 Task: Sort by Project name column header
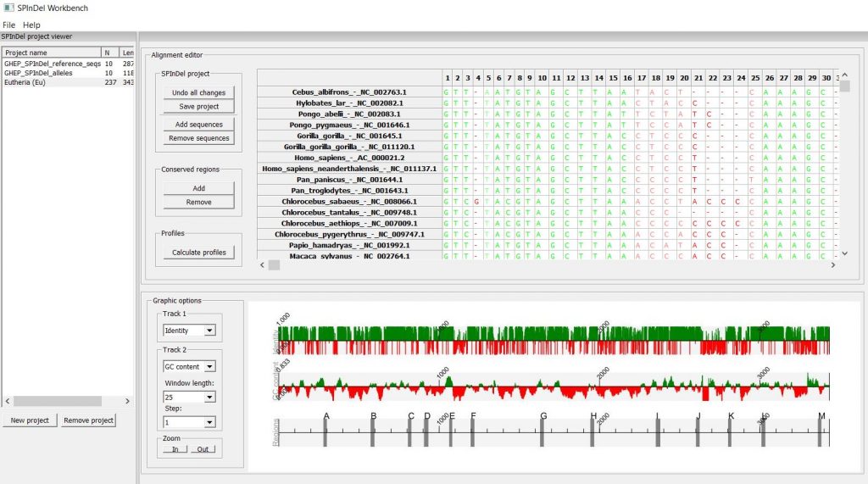[52, 53]
